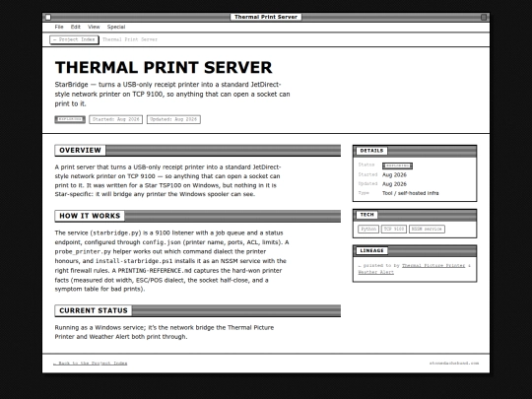
Task: Click the Updated value "Aug 2026" in Details
Action: point(394,184)
